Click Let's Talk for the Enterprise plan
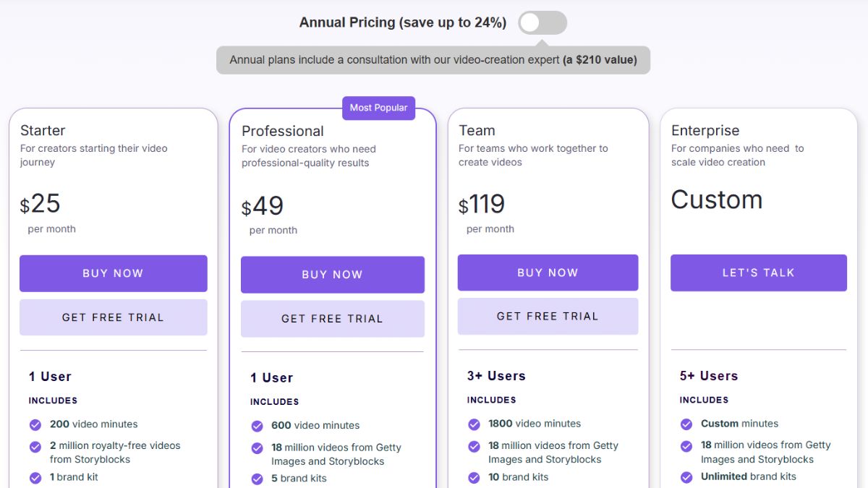868x488 pixels. 759,273
